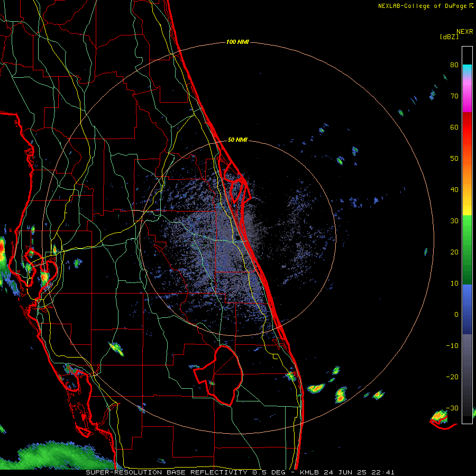The width and height of the screenshot is (476, 476).
Task: Click the "[dBZ]" unit label
Action: 449,36
